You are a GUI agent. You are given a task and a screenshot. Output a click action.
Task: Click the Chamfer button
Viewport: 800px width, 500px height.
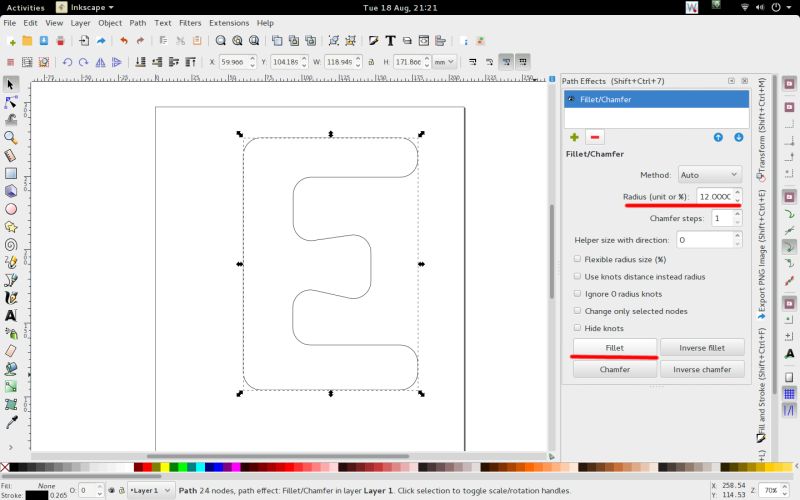[x=615, y=369]
